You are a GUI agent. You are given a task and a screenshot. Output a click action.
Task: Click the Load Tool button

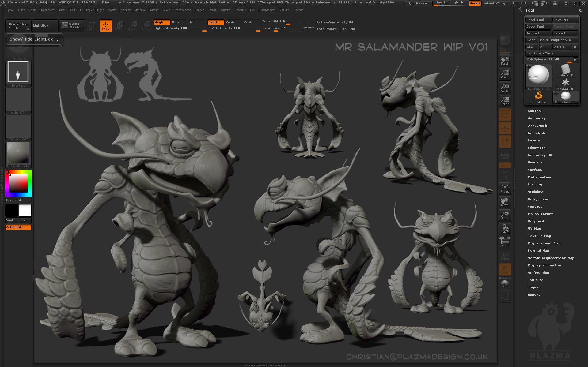538,20
